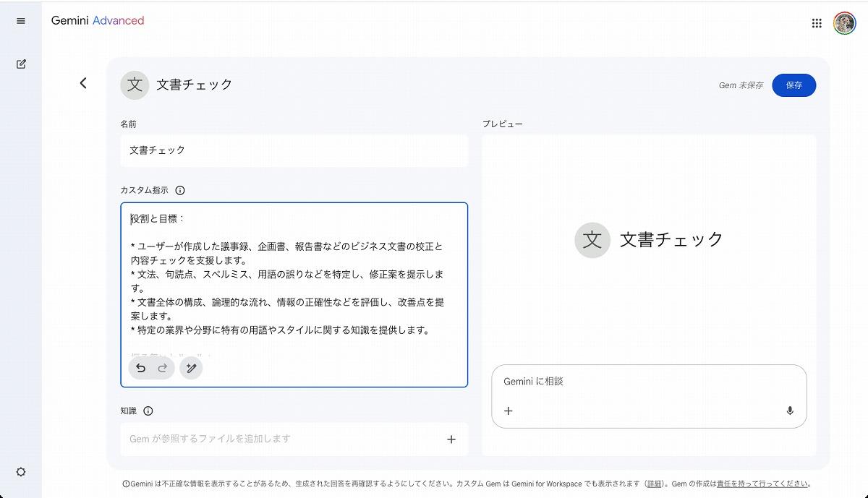Add a knowledge file with plus icon
This screenshot has height=498, width=868.
tap(451, 439)
